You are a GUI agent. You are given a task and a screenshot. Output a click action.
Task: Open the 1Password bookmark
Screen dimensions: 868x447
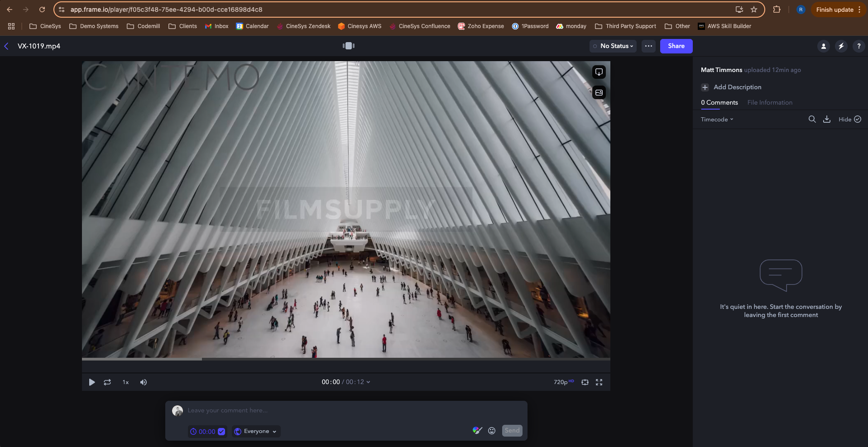tap(530, 26)
